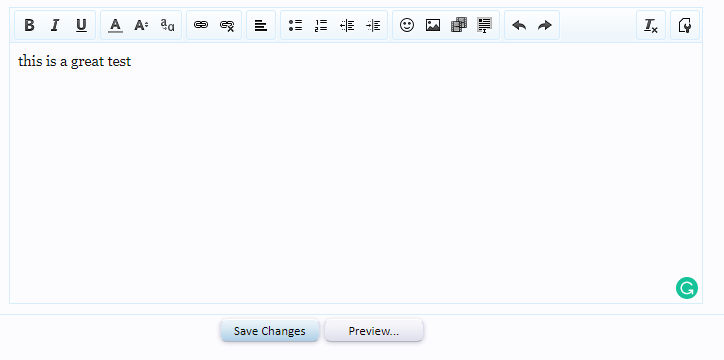Toggle bold formatting
This screenshot has height=360, width=724.
click(x=29, y=25)
